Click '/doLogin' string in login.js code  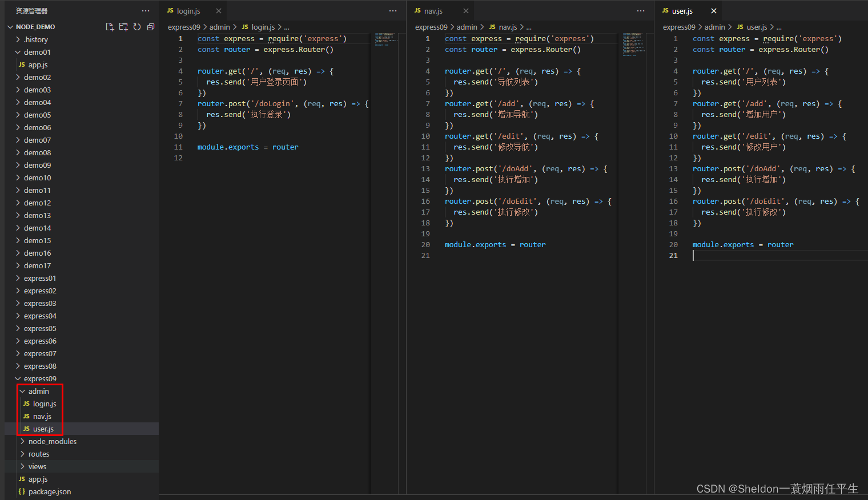[272, 103]
